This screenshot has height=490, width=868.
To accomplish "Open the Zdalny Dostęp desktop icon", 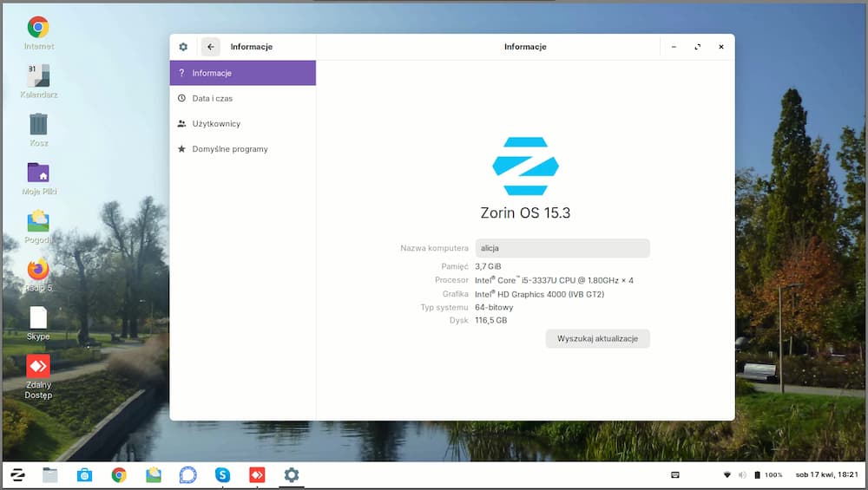I will coord(38,366).
